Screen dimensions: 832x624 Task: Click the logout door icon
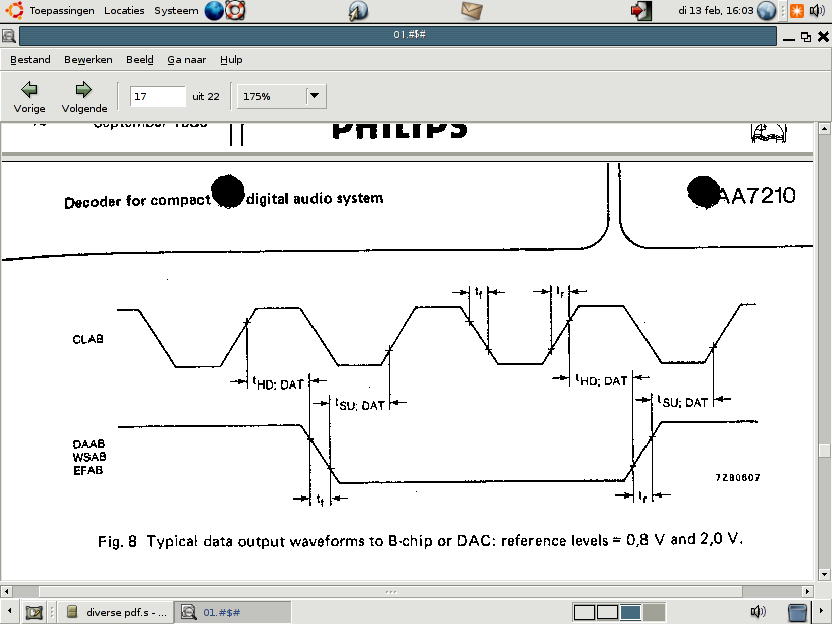point(641,11)
